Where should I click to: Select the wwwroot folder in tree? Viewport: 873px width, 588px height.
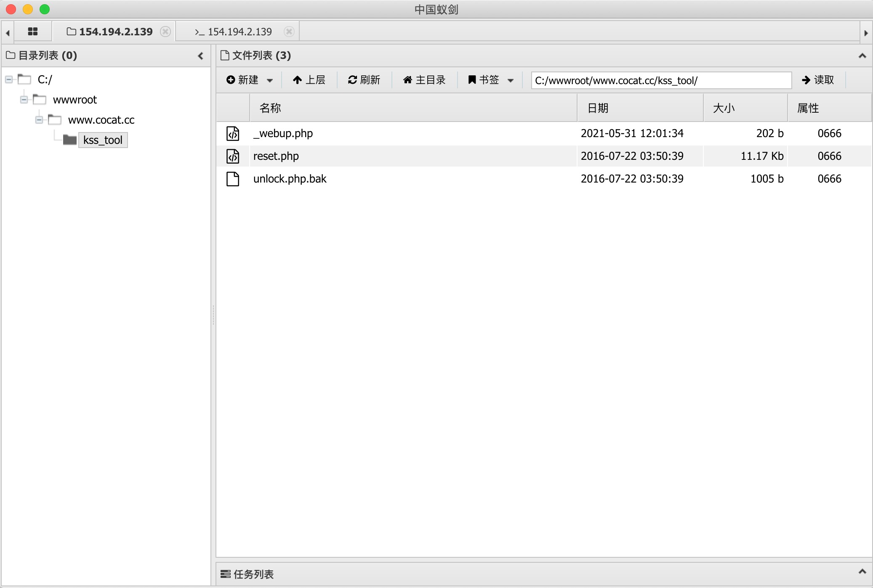pos(75,100)
